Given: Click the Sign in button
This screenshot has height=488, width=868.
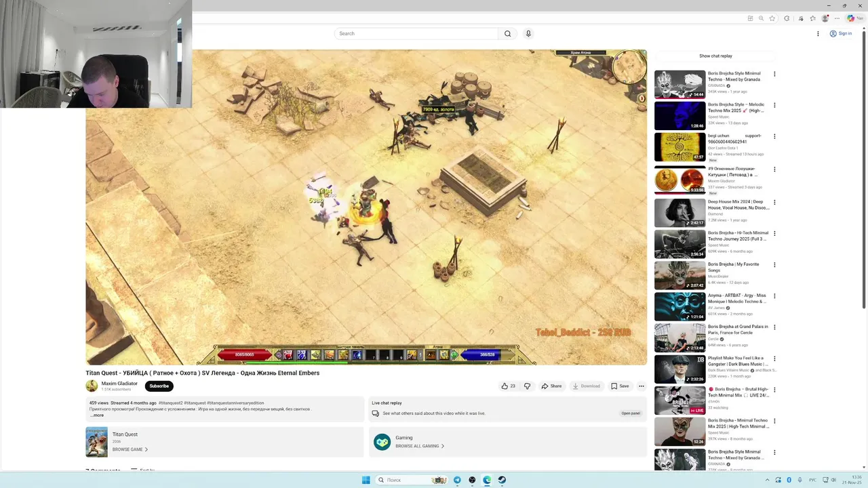Looking at the screenshot, I should [841, 33].
